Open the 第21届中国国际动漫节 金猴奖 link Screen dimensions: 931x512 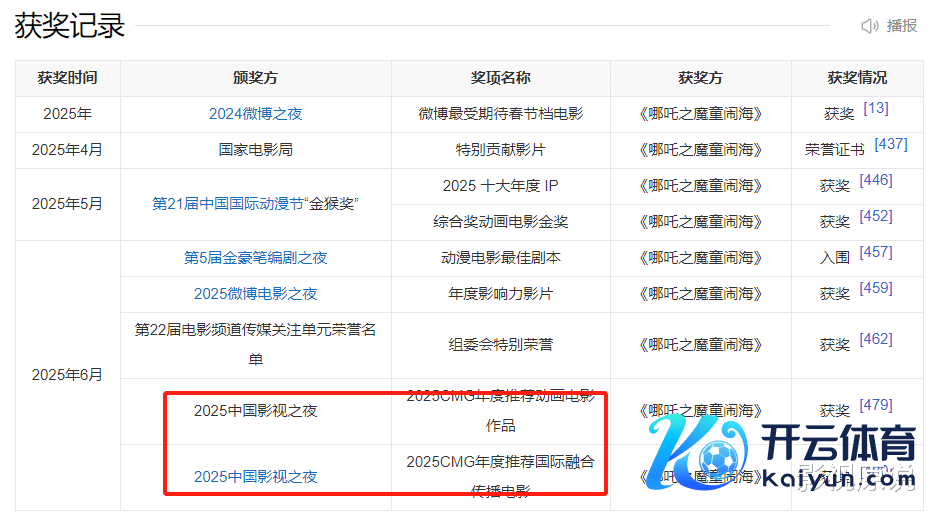(x=255, y=204)
